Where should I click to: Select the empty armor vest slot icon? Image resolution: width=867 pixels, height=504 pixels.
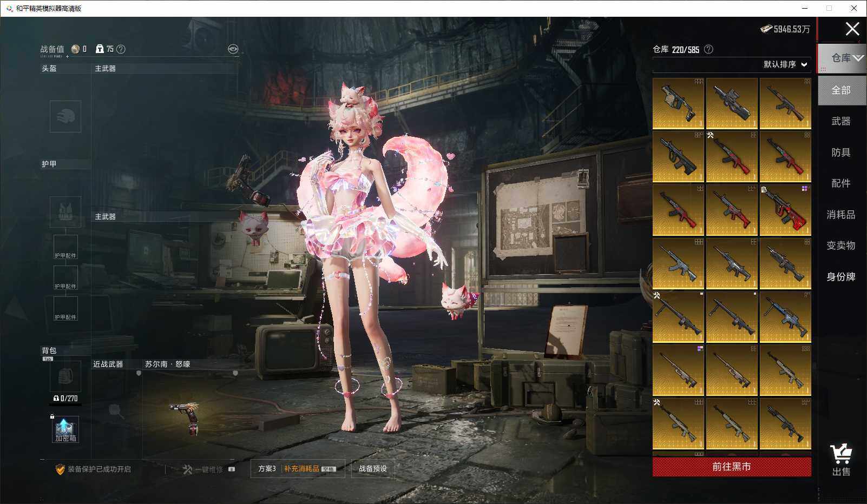pos(65,211)
